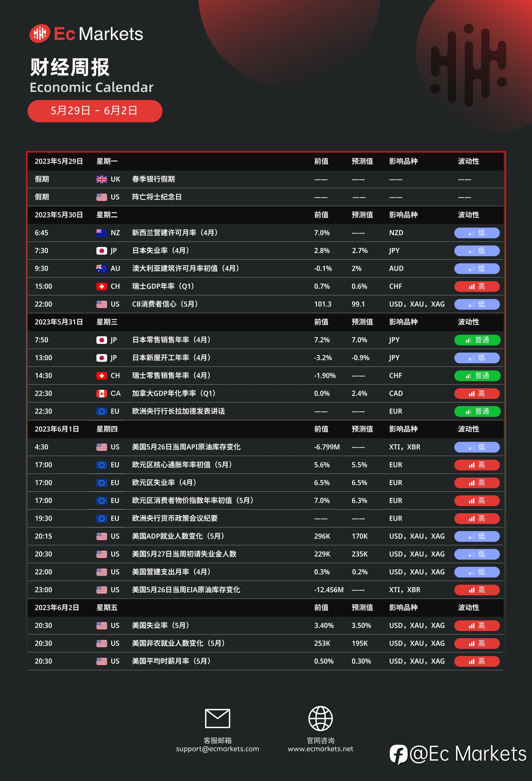
Task: Click the Economic Calendar subtitle
Action: point(91,87)
